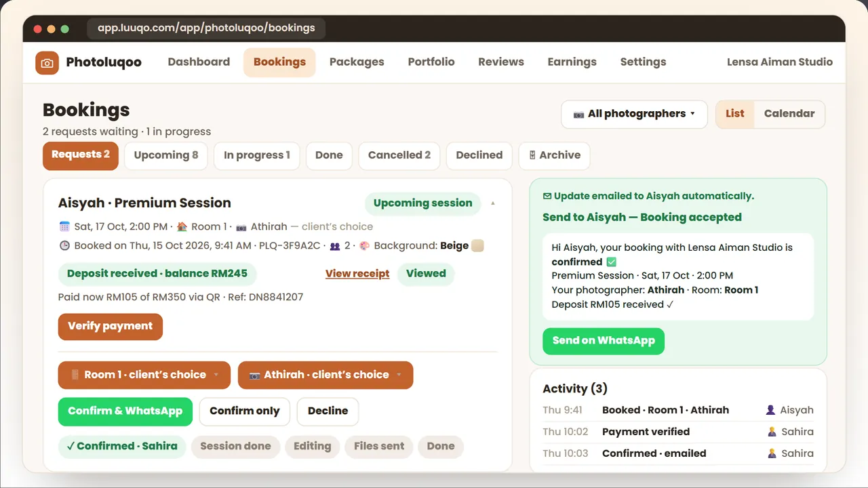Image resolution: width=868 pixels, height=488 pixels.
Task: Select the In progress 1 tab
Action: pos(257,155)
